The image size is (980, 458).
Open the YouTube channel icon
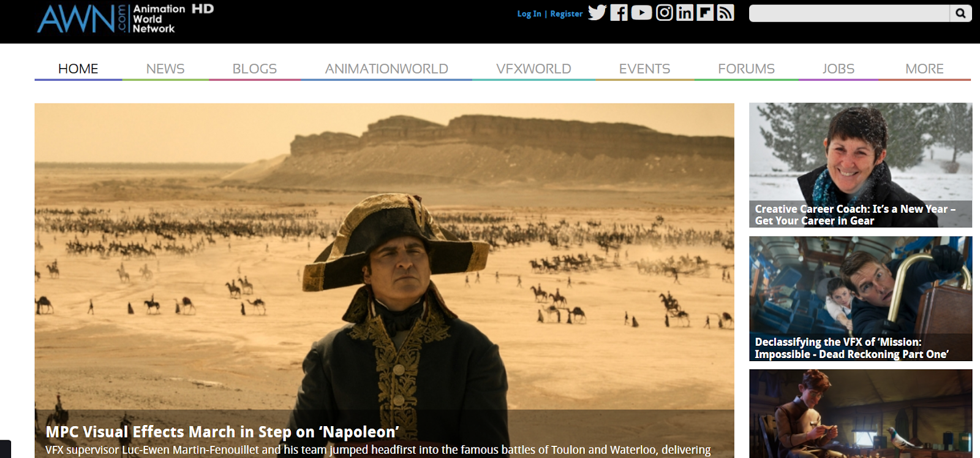pyautogui.click(x=641, y=13)
